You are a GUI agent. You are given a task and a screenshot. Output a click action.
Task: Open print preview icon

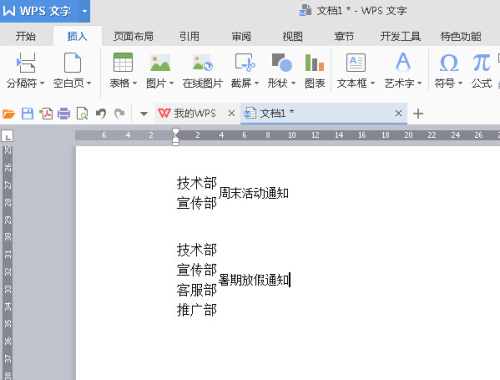pos(82,114)
